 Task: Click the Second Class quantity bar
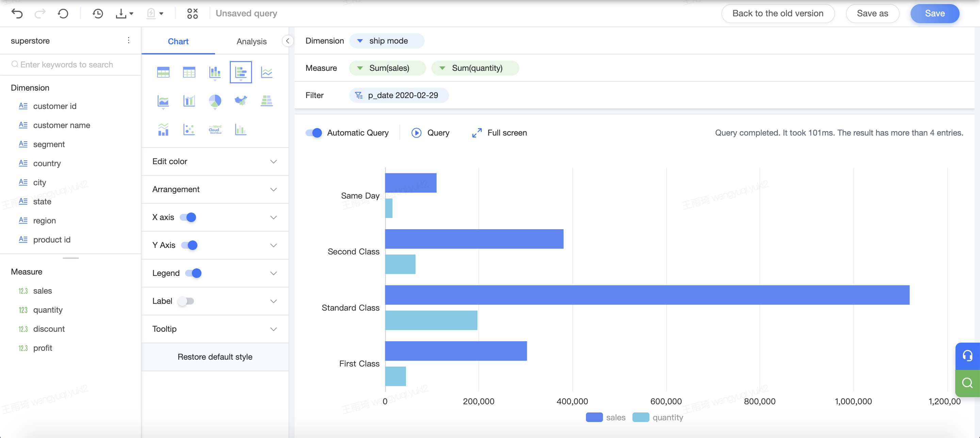[x=400, y=264]
